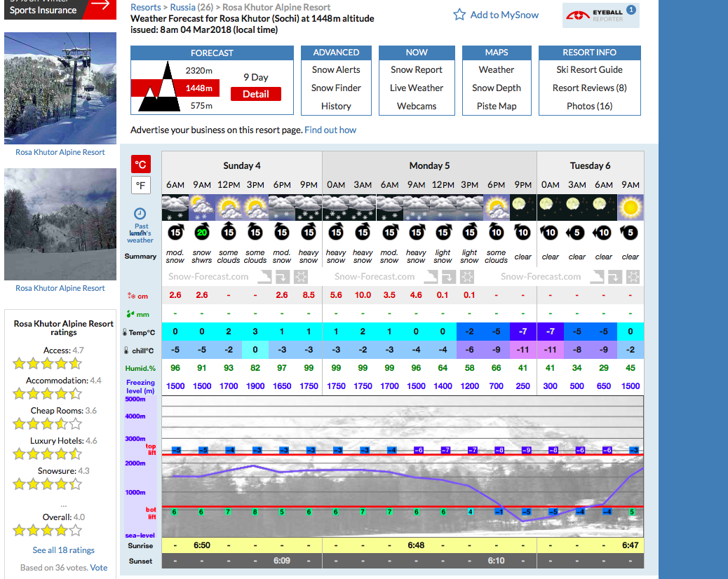Click the Sunday 9AM snow showers weather icon
Screen dimensions: 728x579
click(202, 207)
